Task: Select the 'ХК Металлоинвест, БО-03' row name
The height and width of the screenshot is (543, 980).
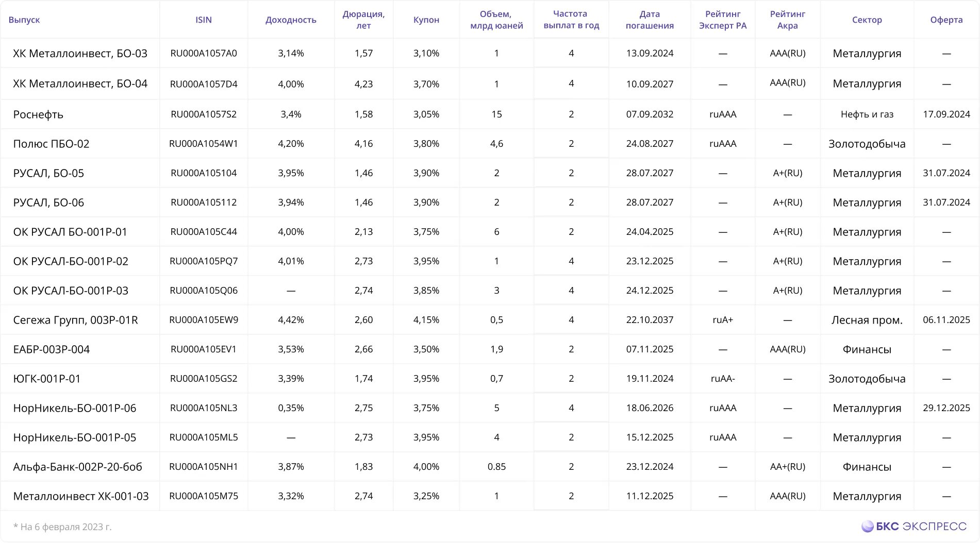Action: point(80,54)
